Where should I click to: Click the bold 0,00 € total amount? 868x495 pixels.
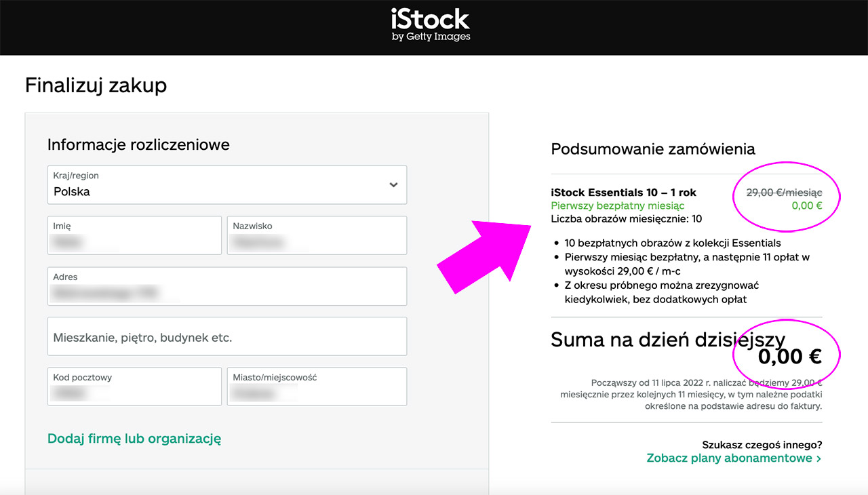790,356
